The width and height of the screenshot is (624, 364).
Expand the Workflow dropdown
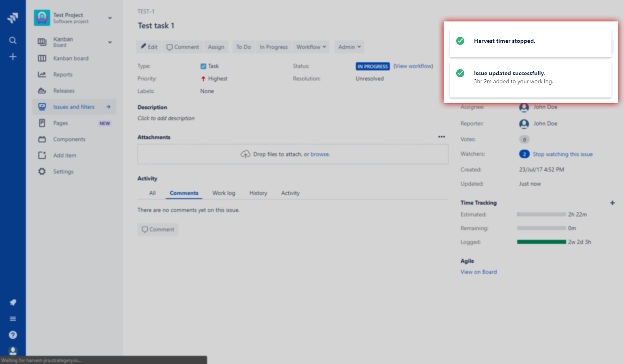coord(311,47)
